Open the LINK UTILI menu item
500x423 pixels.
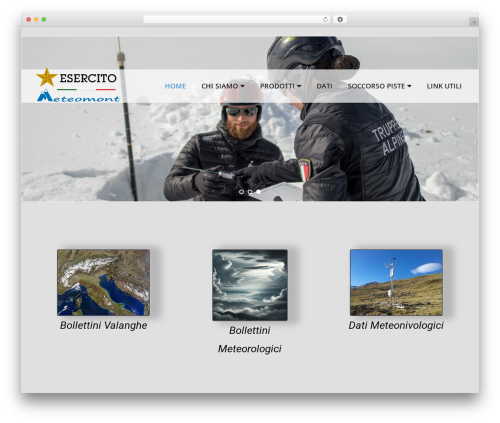444,86
